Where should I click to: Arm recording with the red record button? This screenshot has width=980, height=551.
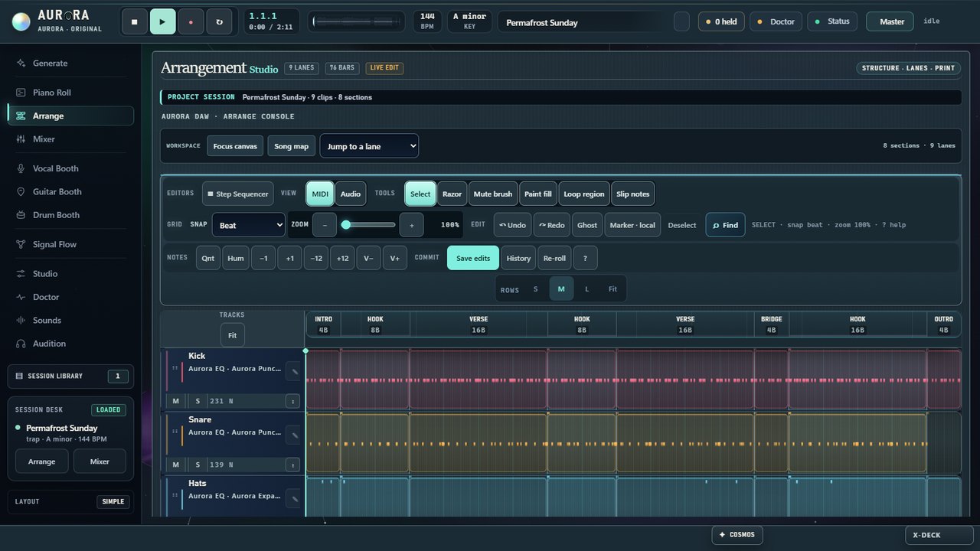[x=191, y=21]
